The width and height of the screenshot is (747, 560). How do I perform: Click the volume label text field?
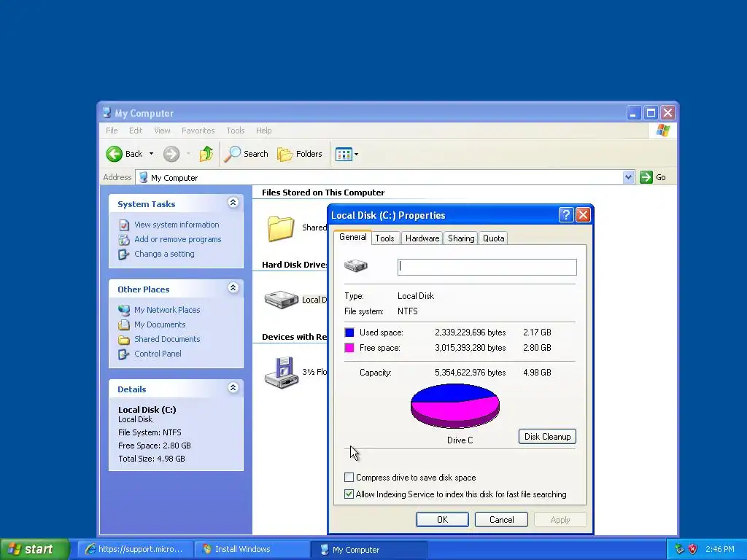coord(487,267)
